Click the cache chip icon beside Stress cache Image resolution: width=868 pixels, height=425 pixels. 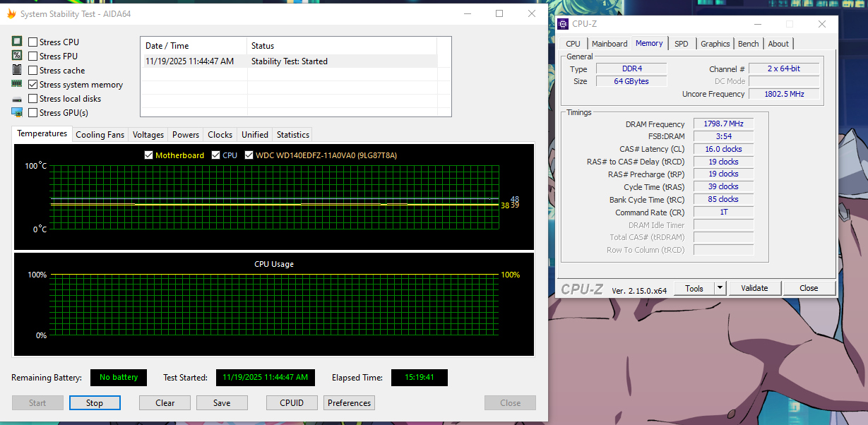tap(17, 70)
